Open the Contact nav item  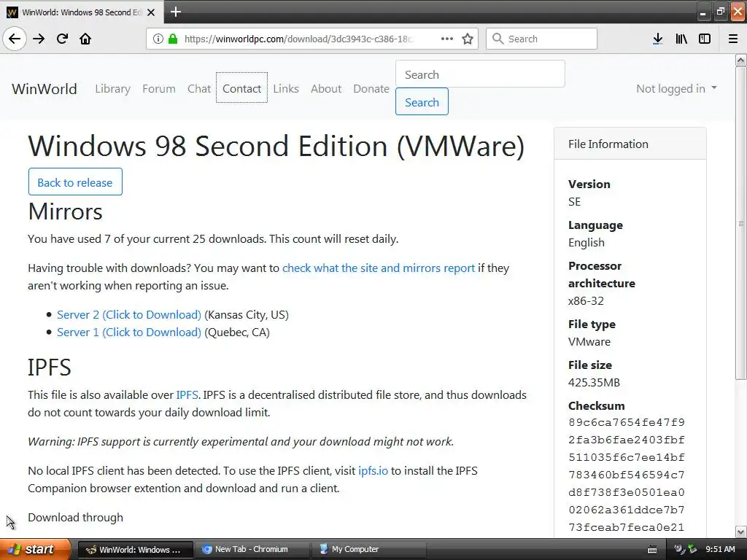click(x=241, y=88)
